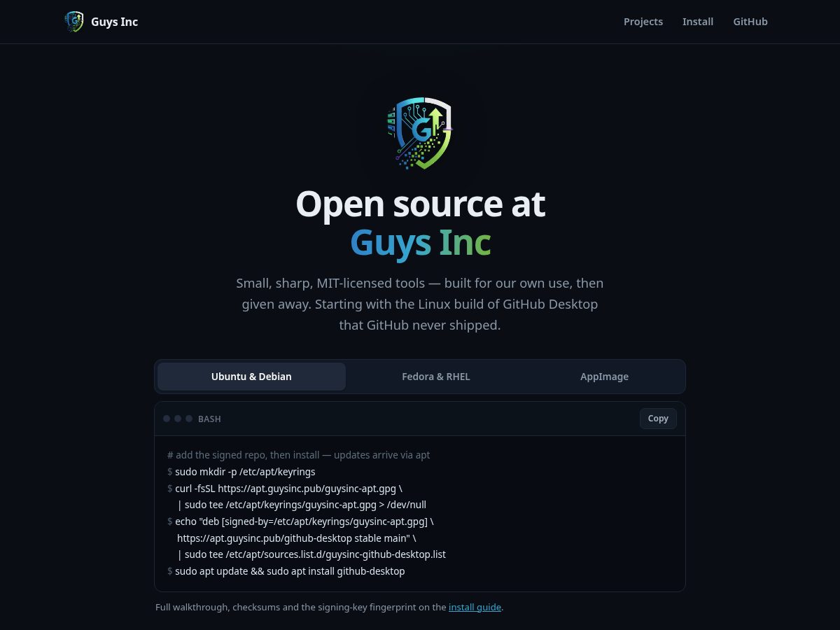Follow the install guide link
This screenshot has height=630, width=840.
475,607
